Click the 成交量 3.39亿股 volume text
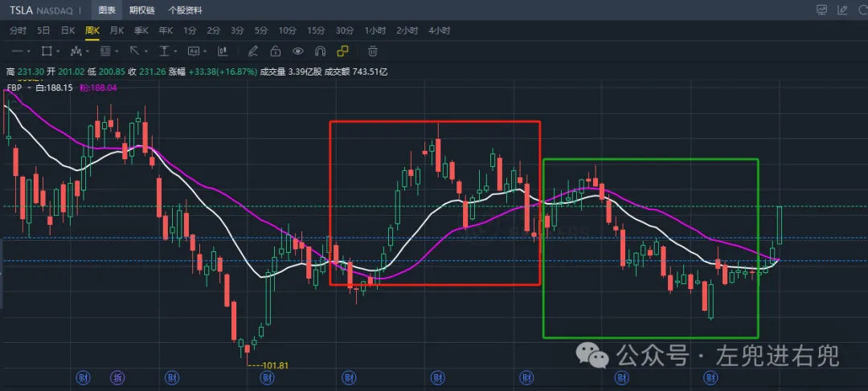 click(290, 71)
